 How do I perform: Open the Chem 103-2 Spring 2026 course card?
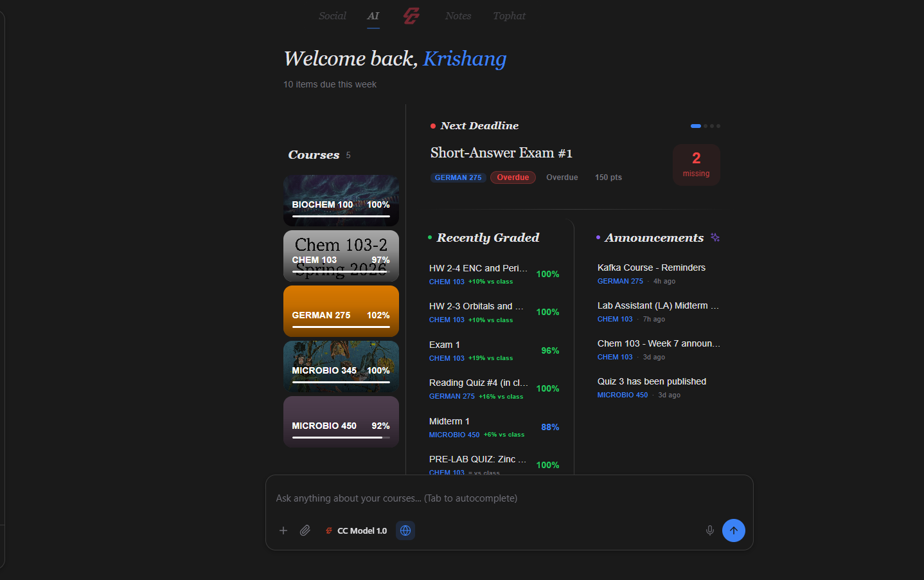pyautogui.click(x=341, y=255)
